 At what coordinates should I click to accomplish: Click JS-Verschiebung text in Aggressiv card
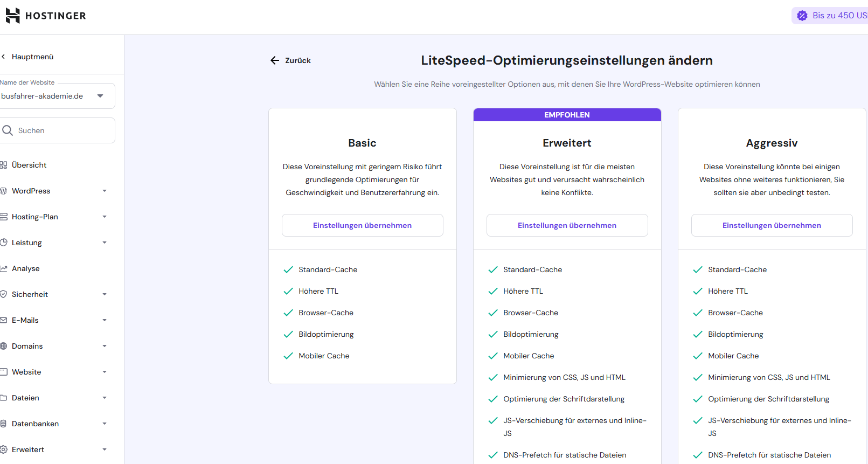pos(780,427)
